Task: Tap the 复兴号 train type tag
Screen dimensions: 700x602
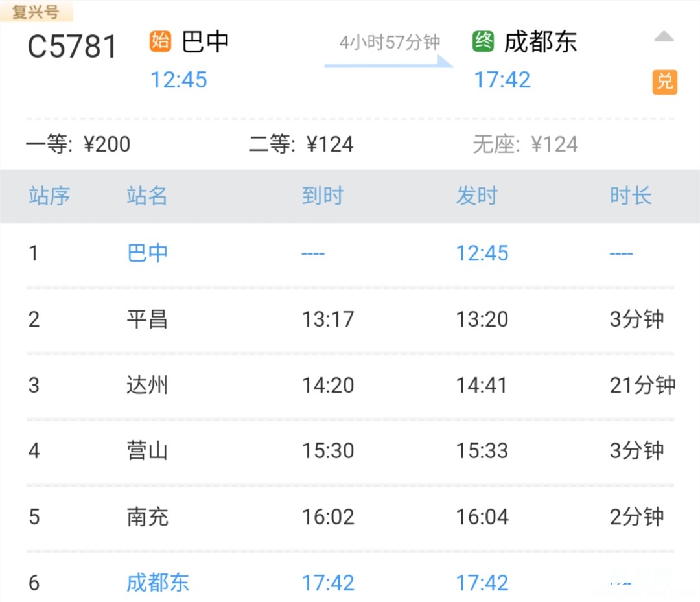Action: [36, 12]
